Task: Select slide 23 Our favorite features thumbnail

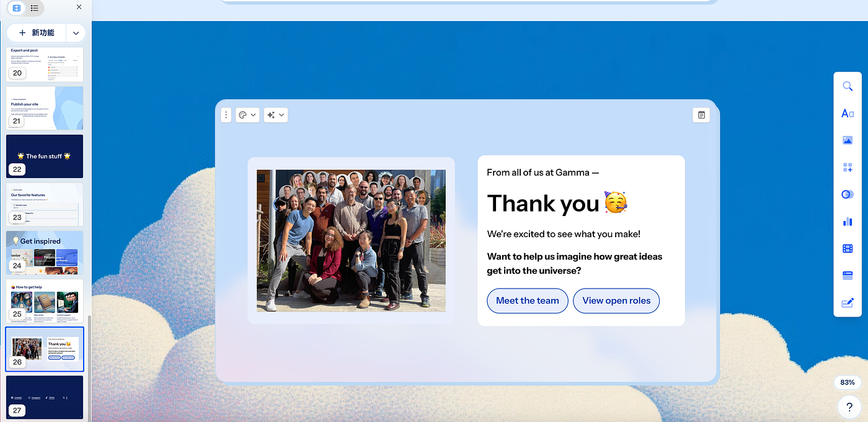Action: pyautogui.click(x=45, y=204)
